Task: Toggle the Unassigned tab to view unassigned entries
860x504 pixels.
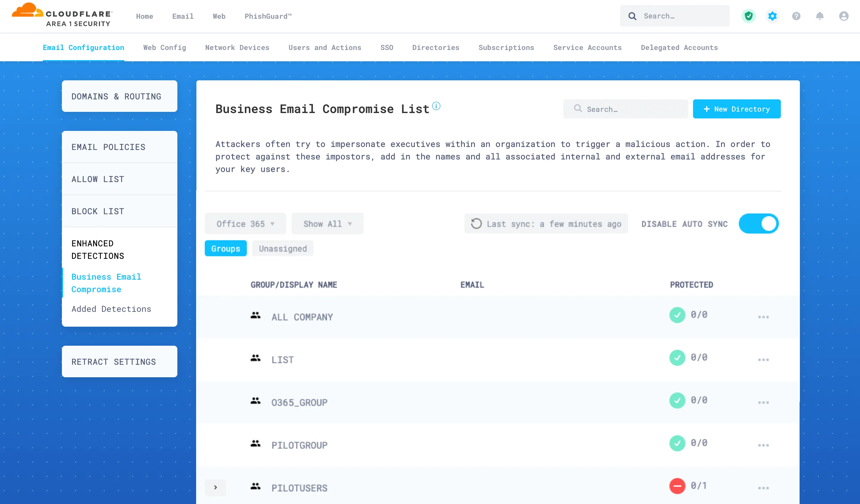Action: [283, 248]
